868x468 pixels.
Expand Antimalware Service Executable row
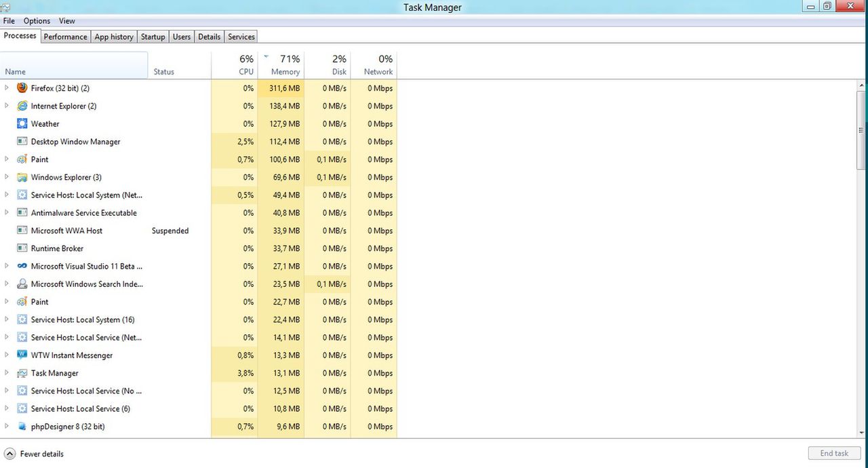pos(7,213)
